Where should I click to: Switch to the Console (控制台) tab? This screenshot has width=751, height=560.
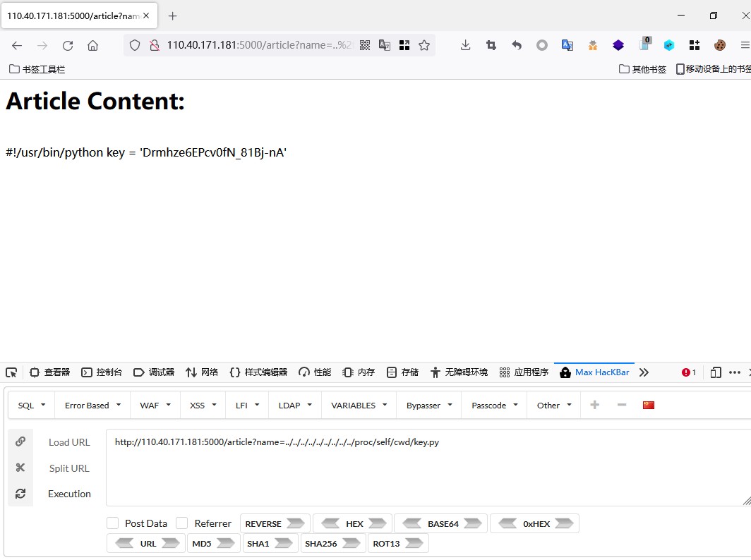coord(102,372)
